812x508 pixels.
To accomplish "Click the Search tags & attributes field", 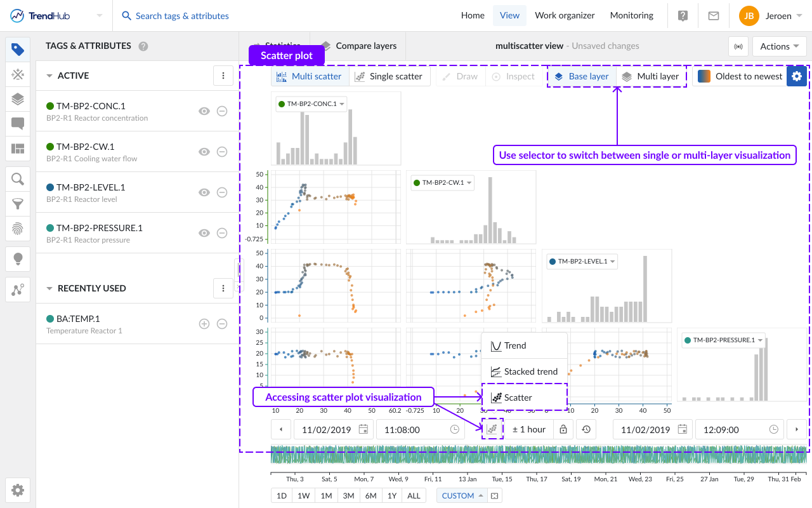I will 183,16.
